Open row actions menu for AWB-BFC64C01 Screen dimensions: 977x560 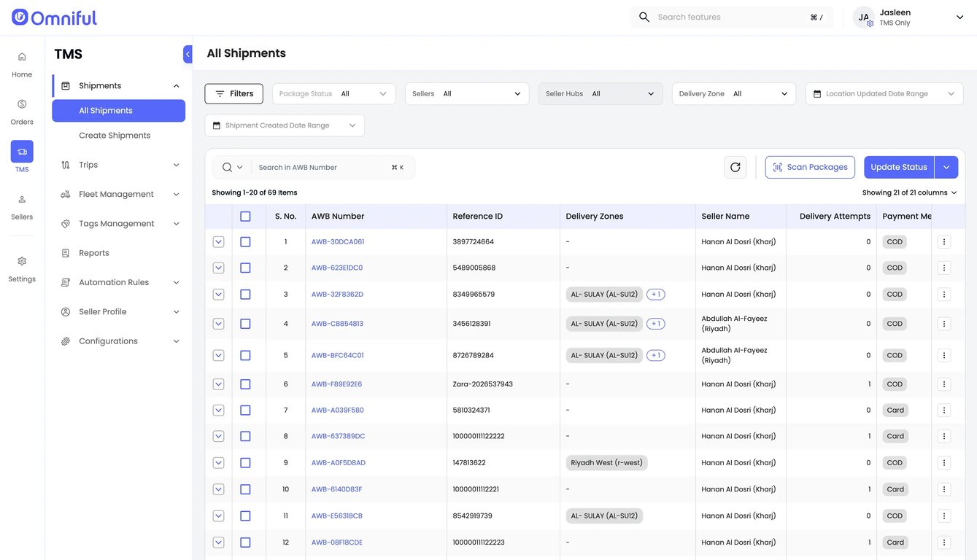944,356
